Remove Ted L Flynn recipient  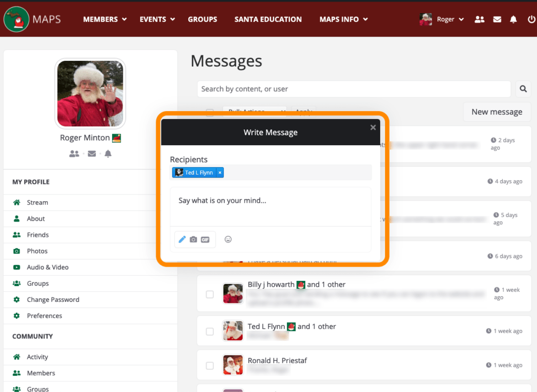point(220,172)
